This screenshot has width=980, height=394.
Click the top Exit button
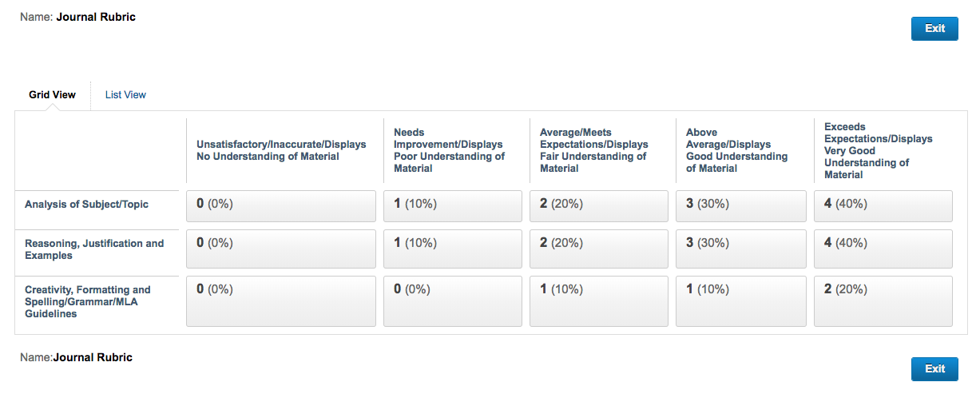(x=934, y=28)
